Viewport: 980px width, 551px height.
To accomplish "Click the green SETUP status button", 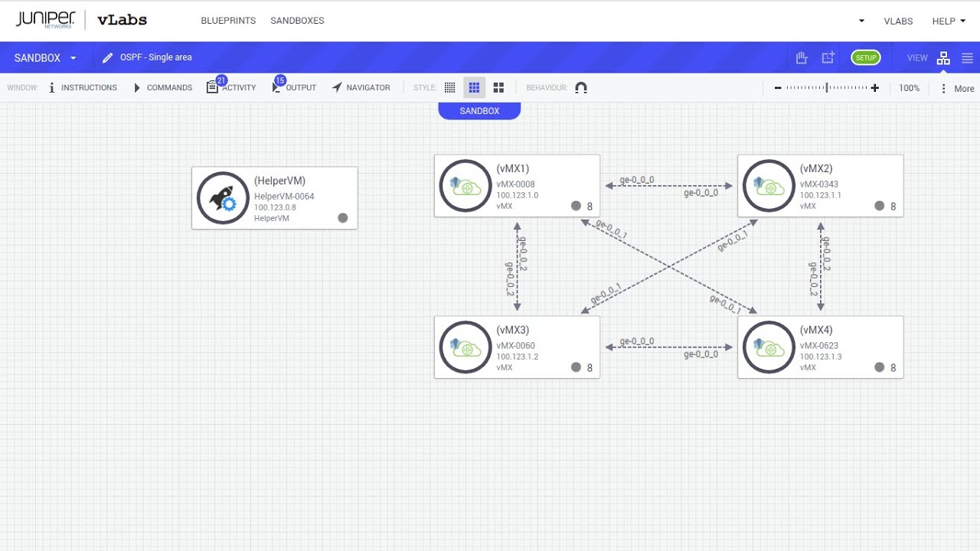I will point(866,58).
